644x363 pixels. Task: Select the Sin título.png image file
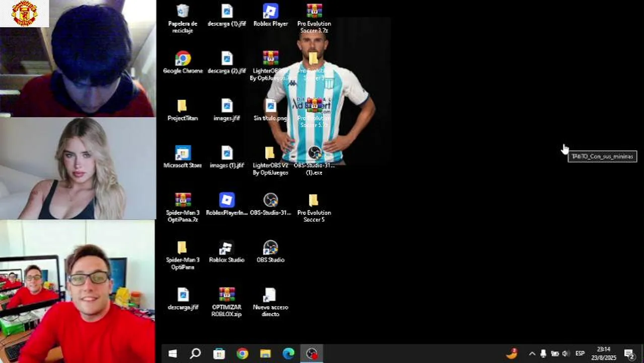tap(271, 110)
